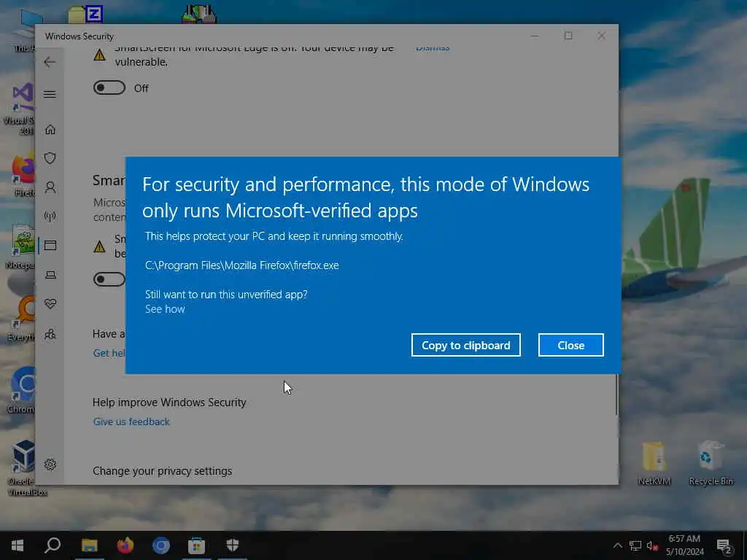Screen dimensions: 747x560
Task: Click the taskbar clock showing 6:57 AM
Action: [684, 545]
